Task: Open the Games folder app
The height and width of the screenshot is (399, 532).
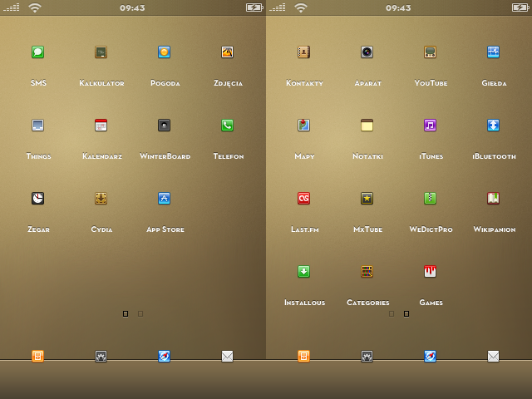Action: pyautogui.click(x=431, y=272)
